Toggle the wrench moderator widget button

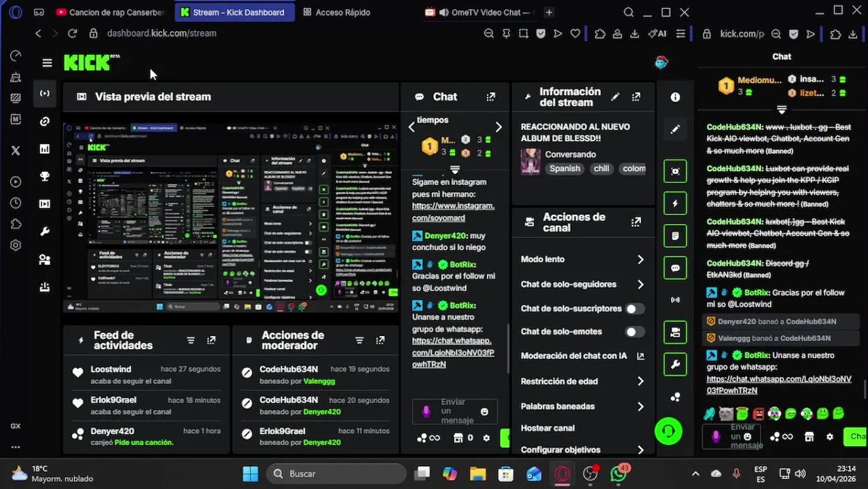click(675, 365)
